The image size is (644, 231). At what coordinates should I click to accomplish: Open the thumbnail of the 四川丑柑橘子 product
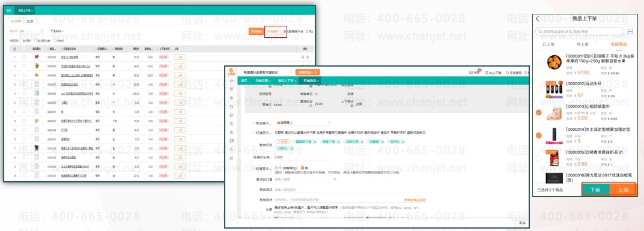click(554, 62)
